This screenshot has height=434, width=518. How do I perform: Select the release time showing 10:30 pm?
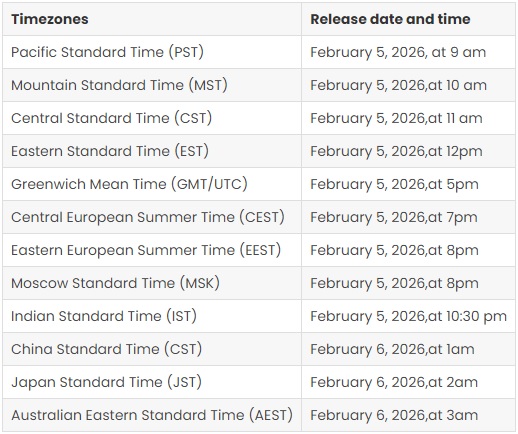(408, 316)
